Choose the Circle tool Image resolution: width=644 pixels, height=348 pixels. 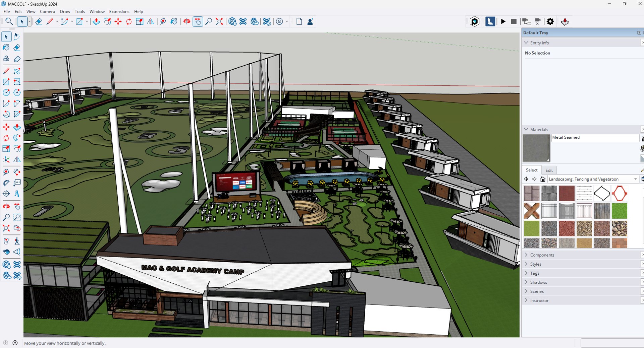(x=6, y=93)
